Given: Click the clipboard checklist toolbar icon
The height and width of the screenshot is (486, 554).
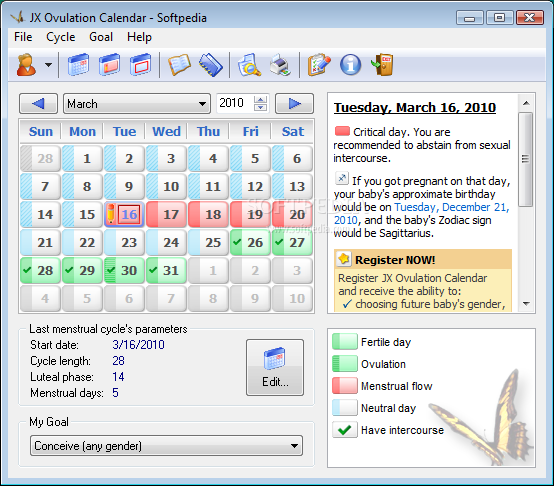Looking at the screenshot, I should point(319,65).
